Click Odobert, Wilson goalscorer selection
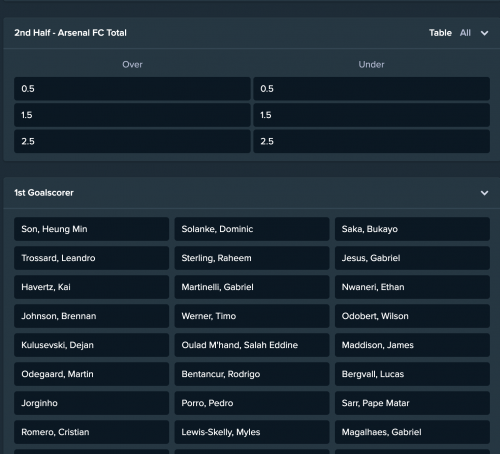Viewport: 500px width, 454px height. coord(412,316)
